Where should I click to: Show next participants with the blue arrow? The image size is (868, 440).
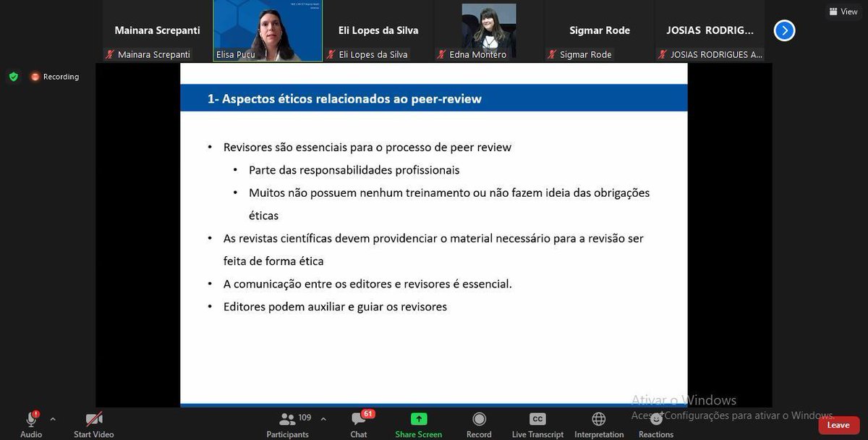click(785, 30)
